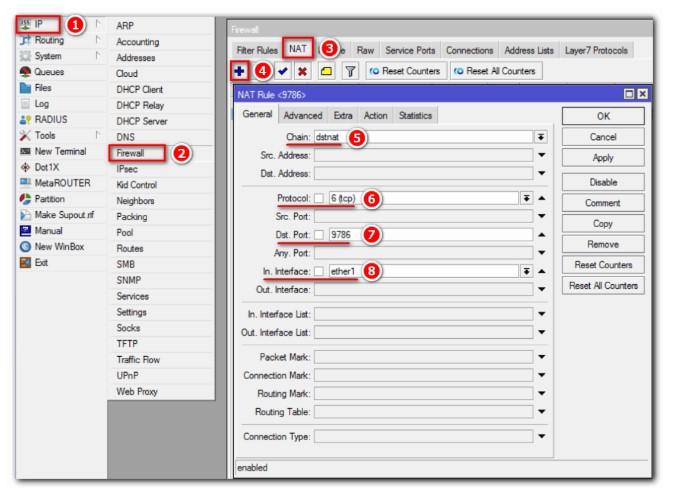679x492 pixels.
Task: Expand the Dst. Address field
Action: pos(542,173)
